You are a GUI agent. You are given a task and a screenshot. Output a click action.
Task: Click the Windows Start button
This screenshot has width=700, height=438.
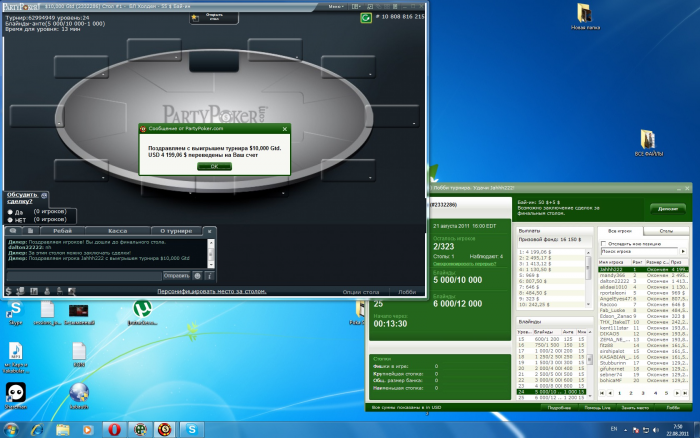click(x=11, y=430)
